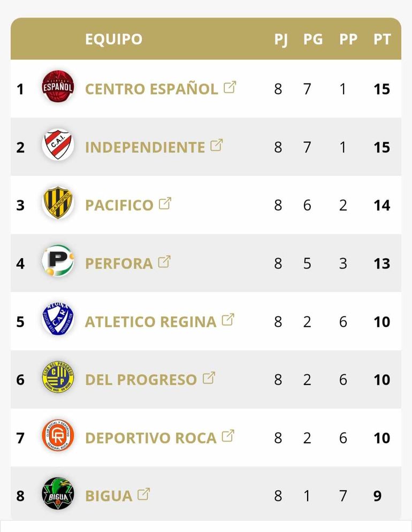412x532 pixels.
Task: Click the Centro Español team logo
Action: 58,87
